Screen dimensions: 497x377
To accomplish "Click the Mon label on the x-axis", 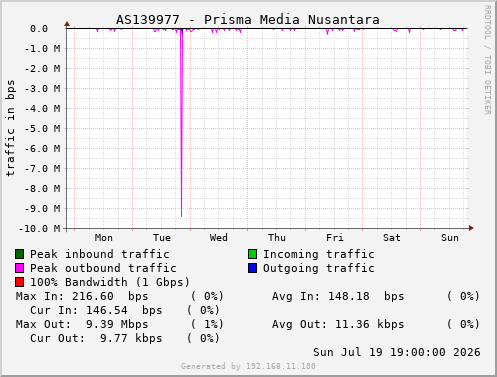I will [x=104, y=238].
